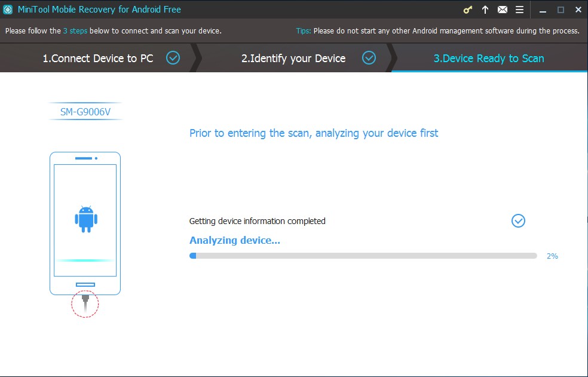The image size is (588, 377).
Task: Select the 1.Connect Device to PC step
Action: coord(98,58)
